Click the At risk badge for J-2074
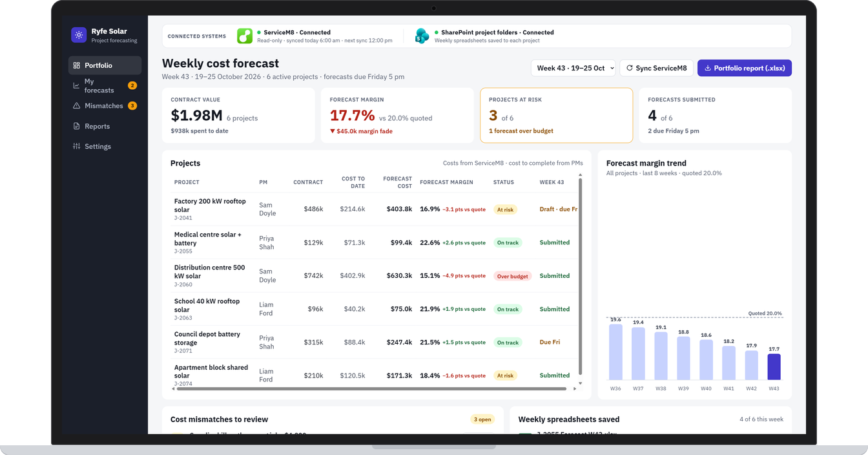This screenshot has width=868, height=455. pyautogui.click(x=505, y=376)
